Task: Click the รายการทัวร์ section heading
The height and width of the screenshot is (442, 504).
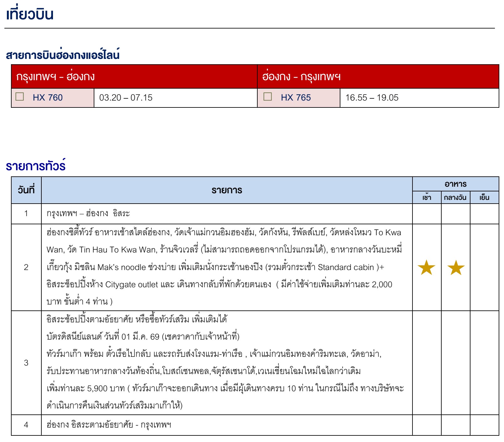Action: [x=36, y=166]
